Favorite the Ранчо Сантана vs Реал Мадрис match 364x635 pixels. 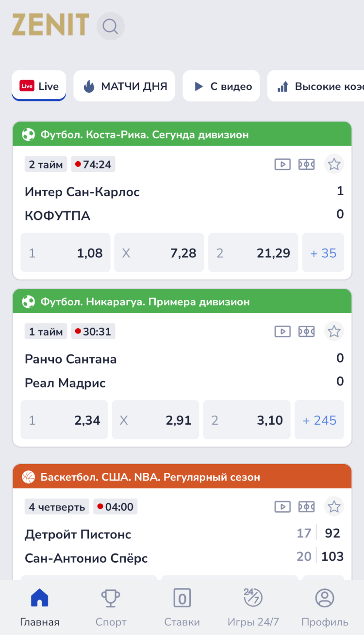[x=334, y=331]
